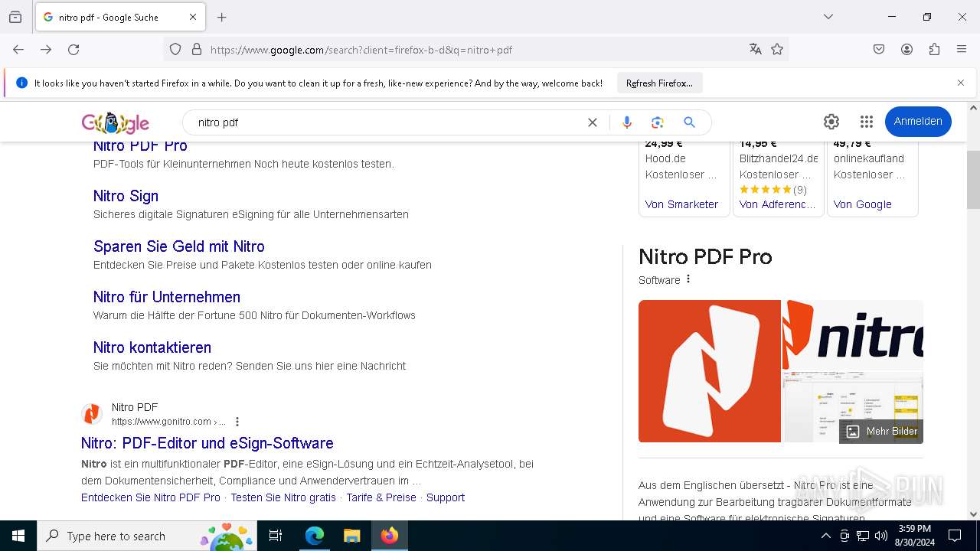The height and width of the screenshot is (551, 980).
Task: Open the volume control icon
Action: (881, 536)
